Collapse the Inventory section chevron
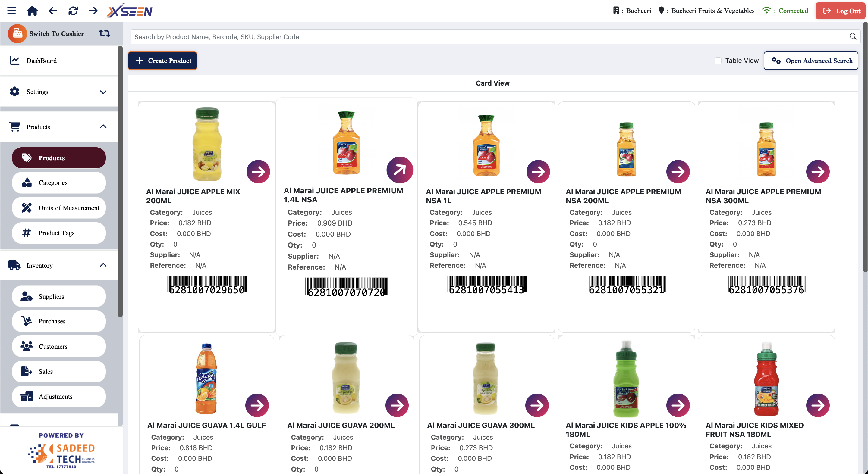The image size is (868, 474). coord(103,265)
